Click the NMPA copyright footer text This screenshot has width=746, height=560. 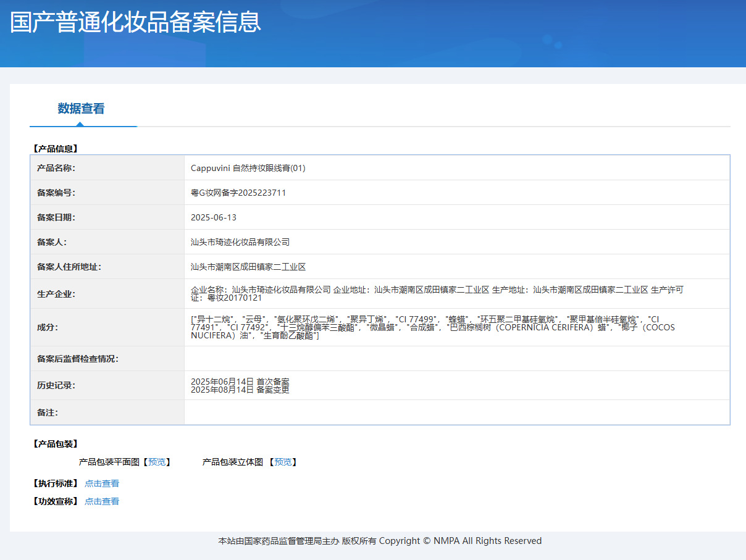tap(380, 541)
